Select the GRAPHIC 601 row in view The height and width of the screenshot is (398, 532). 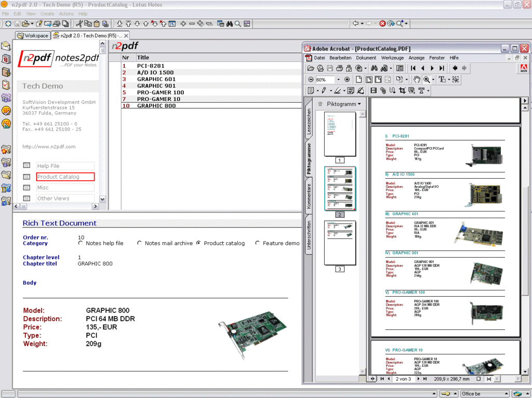[x=211, y=79]
